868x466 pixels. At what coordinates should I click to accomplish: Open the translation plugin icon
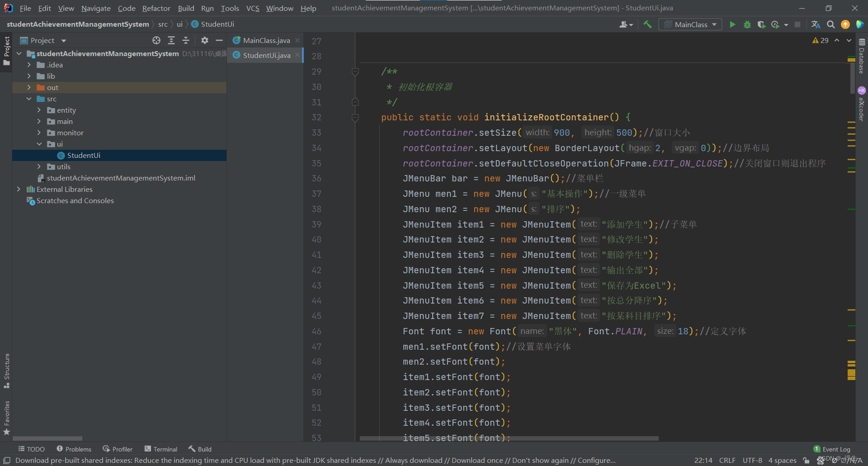[x=816, y=24]
